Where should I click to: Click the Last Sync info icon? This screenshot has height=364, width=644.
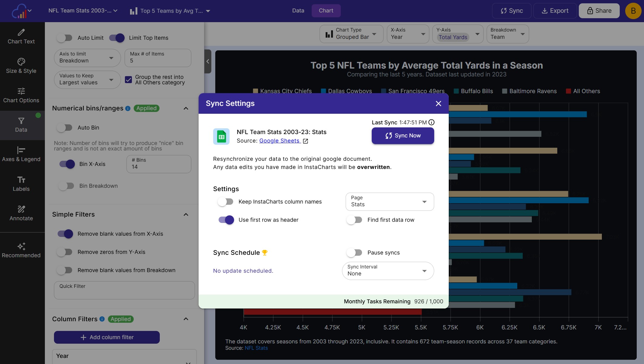pos(431,122)
